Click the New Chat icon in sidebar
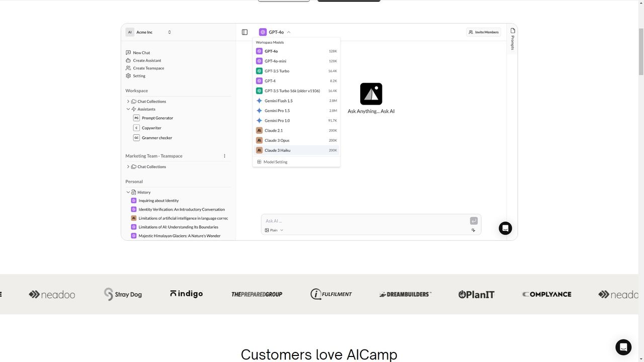The height and width of the screenshot is (362, 644). point(128,53)
